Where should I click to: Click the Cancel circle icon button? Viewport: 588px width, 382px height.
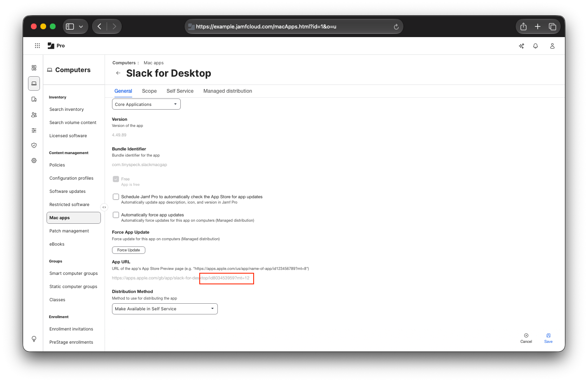526,338
